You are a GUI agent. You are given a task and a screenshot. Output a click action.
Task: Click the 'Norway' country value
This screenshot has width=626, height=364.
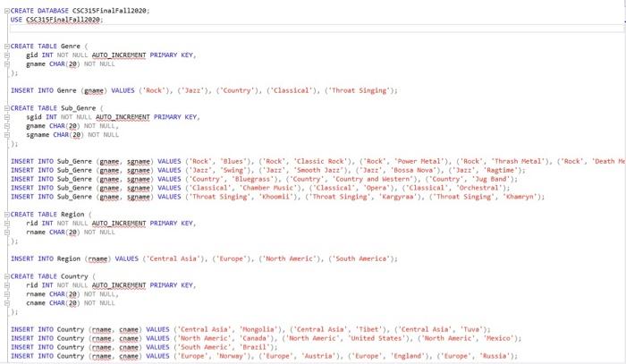point(232,356)
